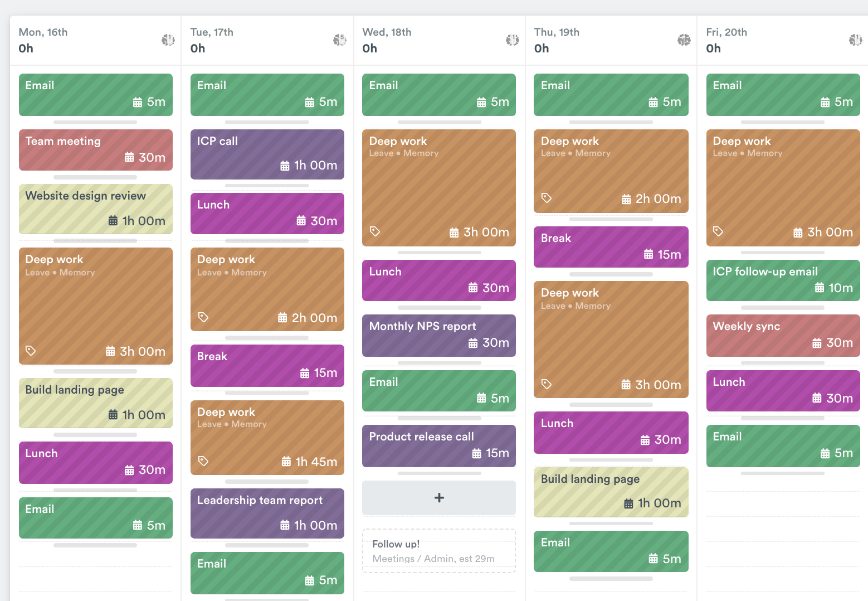Select the Product release call on Wednesday

pos(438,445)
